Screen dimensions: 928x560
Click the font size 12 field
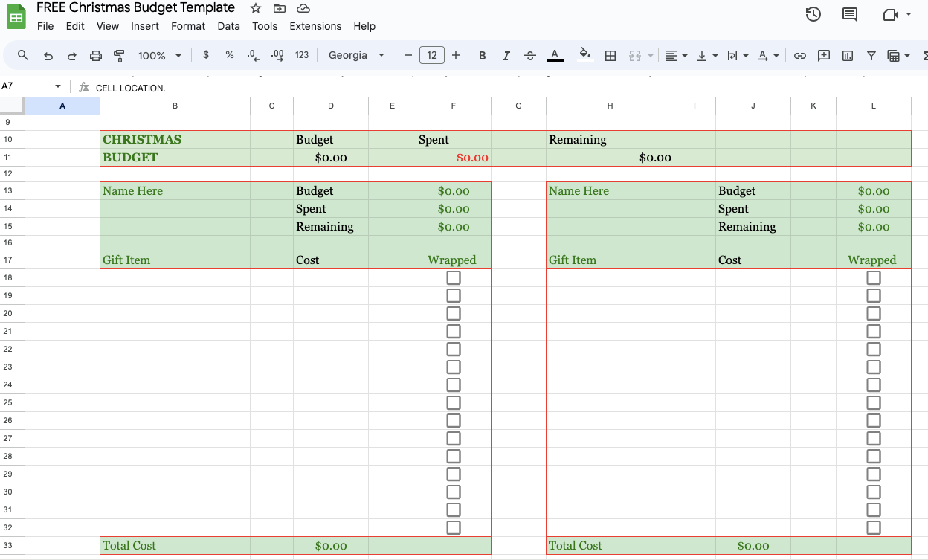[x=432, y=55]
